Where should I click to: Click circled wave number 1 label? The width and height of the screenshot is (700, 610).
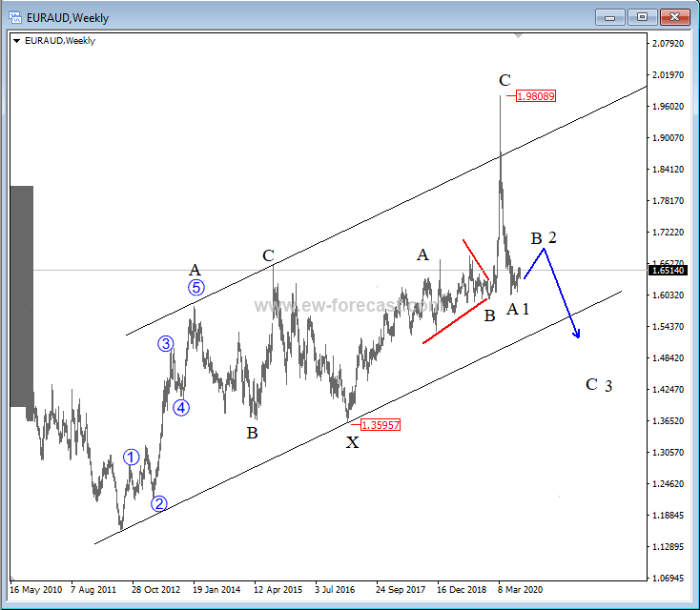coord(132,457)
